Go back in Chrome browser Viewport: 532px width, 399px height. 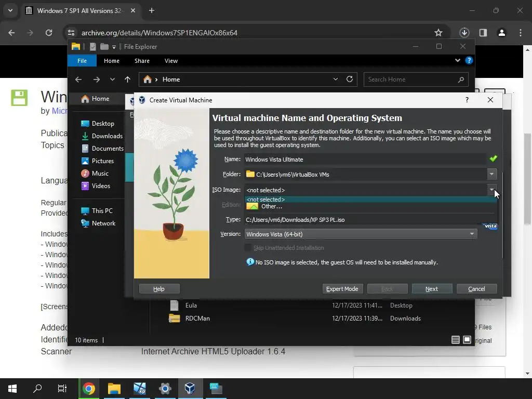pos(11,33)
